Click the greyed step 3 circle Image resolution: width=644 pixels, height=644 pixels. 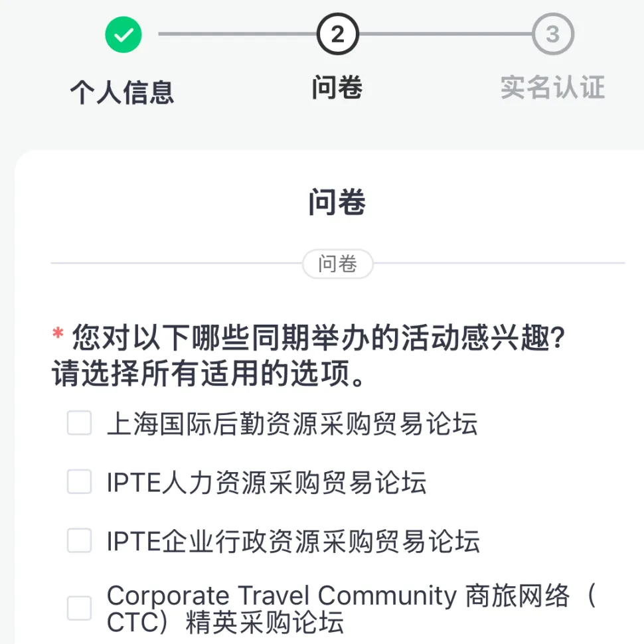pyautogui.click(x=553, y=34)
